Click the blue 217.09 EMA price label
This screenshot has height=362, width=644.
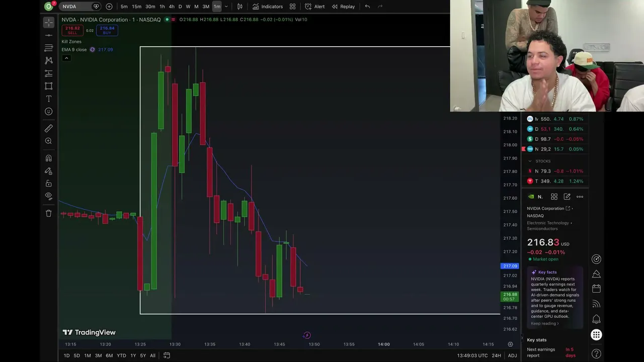tap(510, 266)
